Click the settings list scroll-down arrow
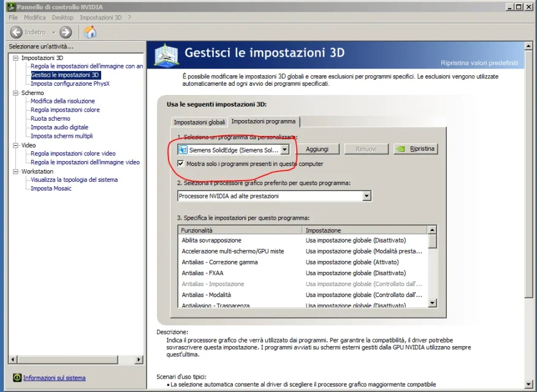The height and width of the screenshot is (392, 537). 432,303
